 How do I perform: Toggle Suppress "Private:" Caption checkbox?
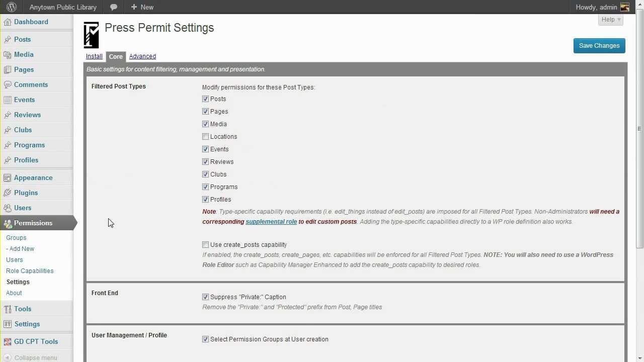[x=205, y=297]
